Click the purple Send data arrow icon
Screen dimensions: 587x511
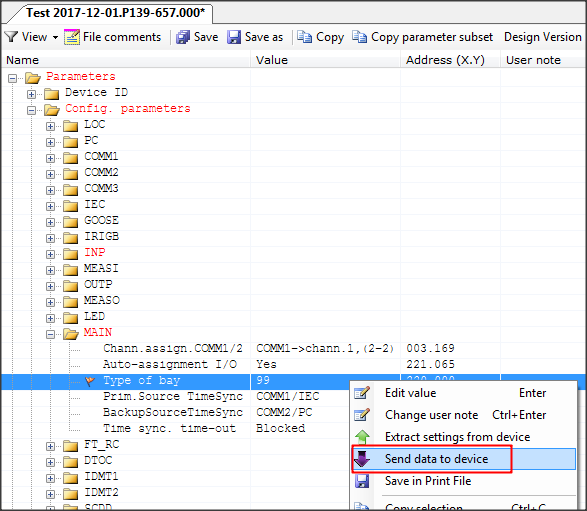(x=362, y=459)
